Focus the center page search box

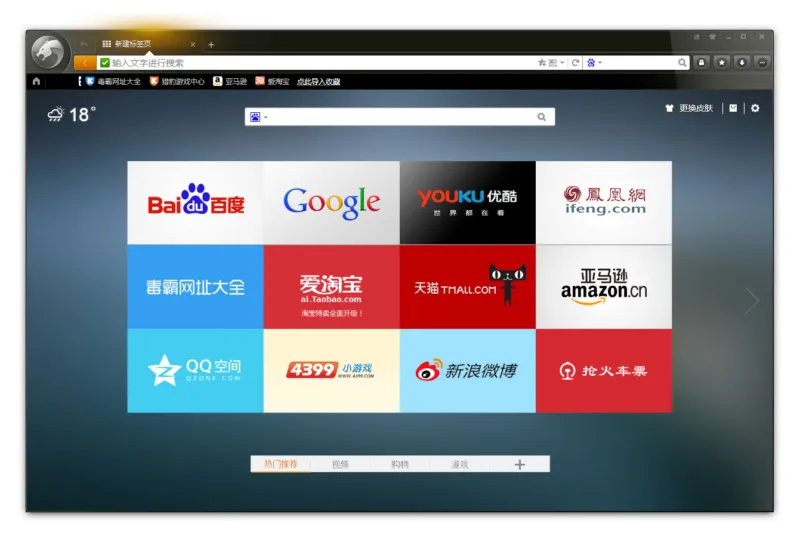pos(399,117)
